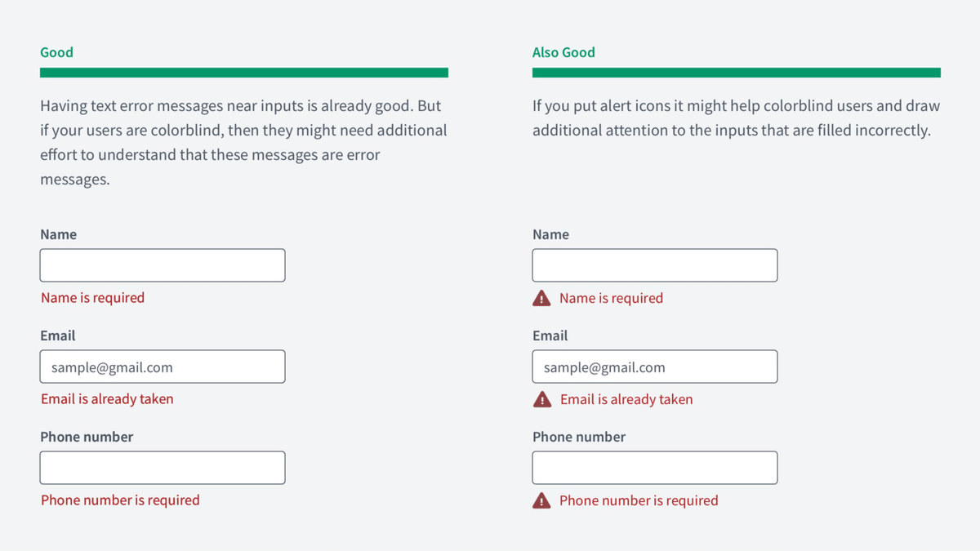Click the "Good" heading label
This screenshot has width=980, height=551.
56,52
